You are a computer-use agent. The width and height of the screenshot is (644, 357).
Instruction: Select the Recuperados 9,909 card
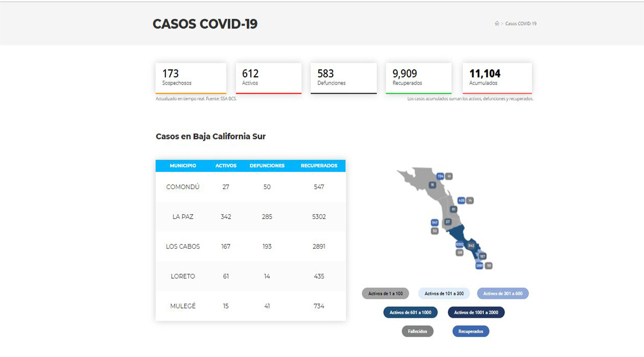click(x=419, y=78)
